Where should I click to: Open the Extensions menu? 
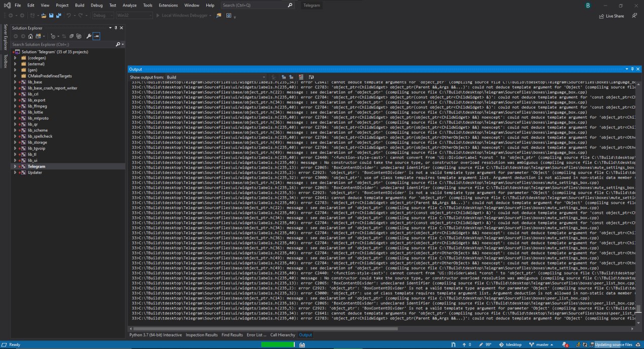(168, 5)
